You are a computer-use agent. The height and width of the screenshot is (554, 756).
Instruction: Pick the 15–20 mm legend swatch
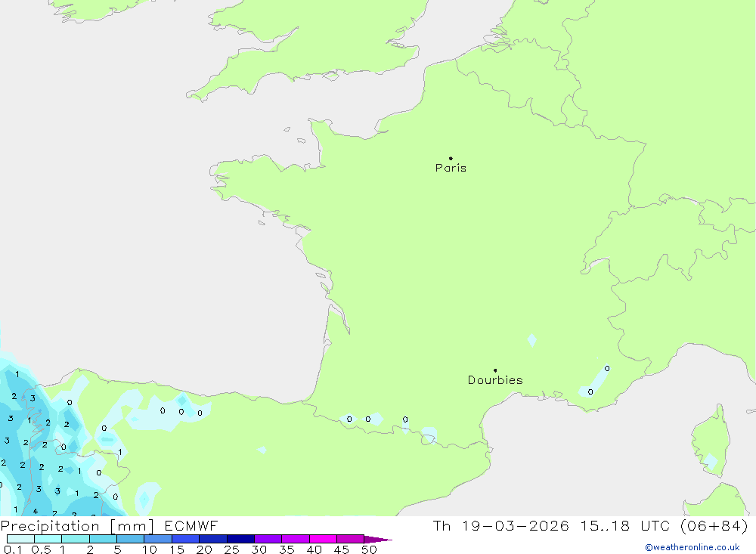point(186,539)
